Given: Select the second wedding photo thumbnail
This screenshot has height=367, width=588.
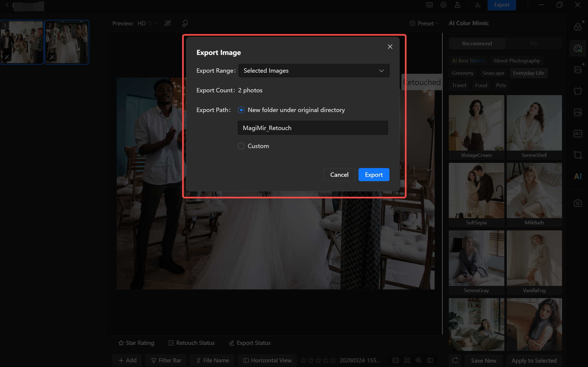Looking at the screenshot, I should [x=67, y=42].
